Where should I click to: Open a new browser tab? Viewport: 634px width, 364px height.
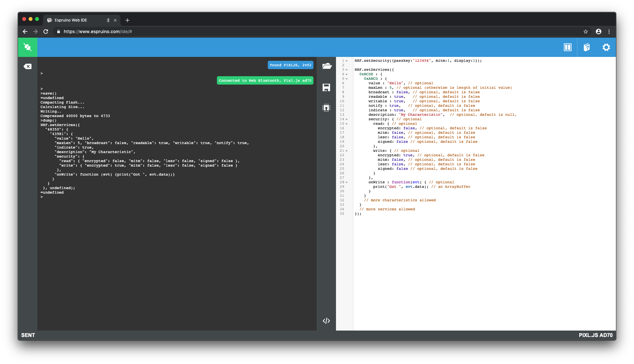(x=127, y=20)
